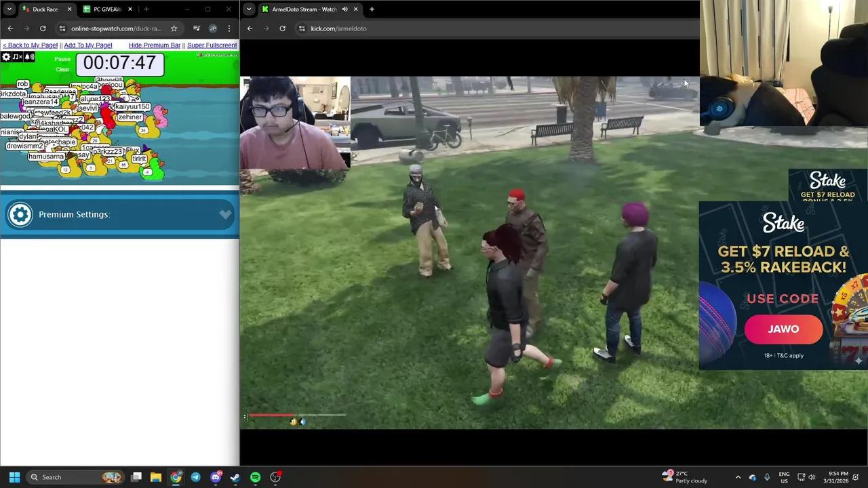
Task: Close the PC GIVEAW tab
Action: (129, 9)
